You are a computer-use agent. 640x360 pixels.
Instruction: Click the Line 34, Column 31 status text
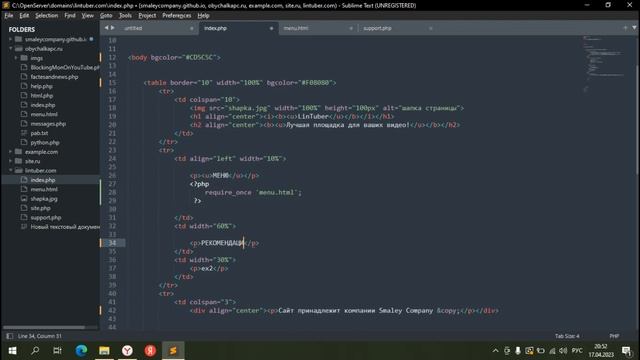[x=40, y=336]
